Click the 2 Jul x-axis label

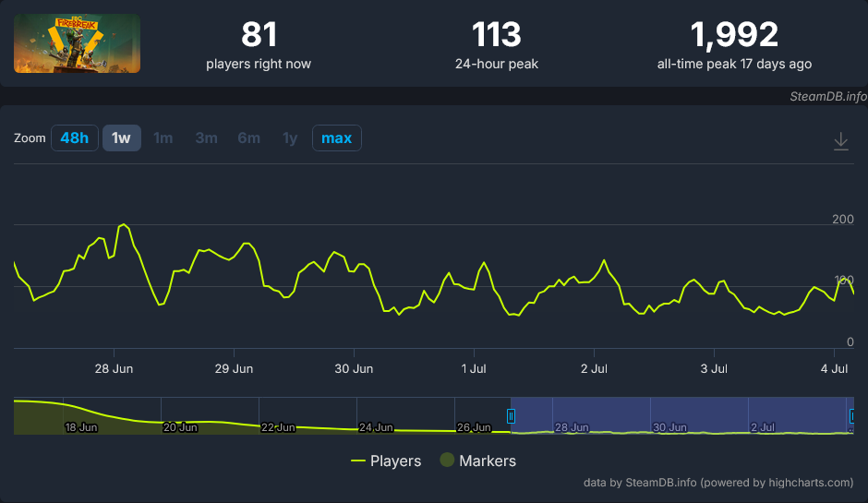[x=594, y=368]
